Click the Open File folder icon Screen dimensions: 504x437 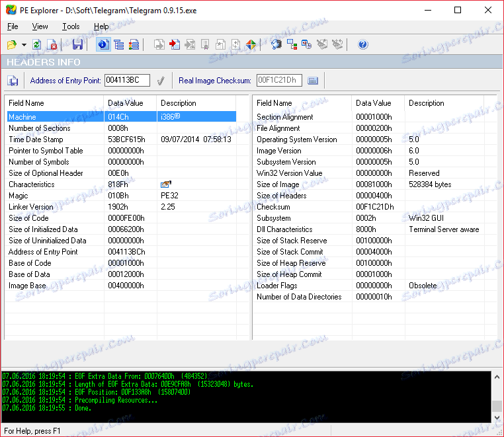point(12,45)
